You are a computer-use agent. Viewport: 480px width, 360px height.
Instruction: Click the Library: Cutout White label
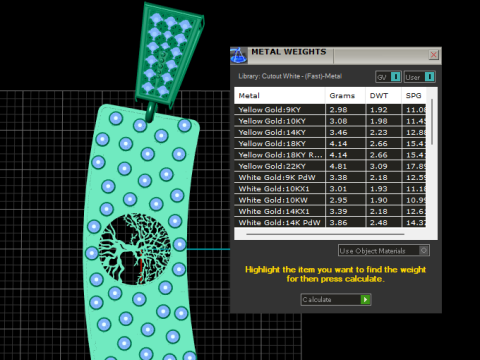[x=290, y=76]
